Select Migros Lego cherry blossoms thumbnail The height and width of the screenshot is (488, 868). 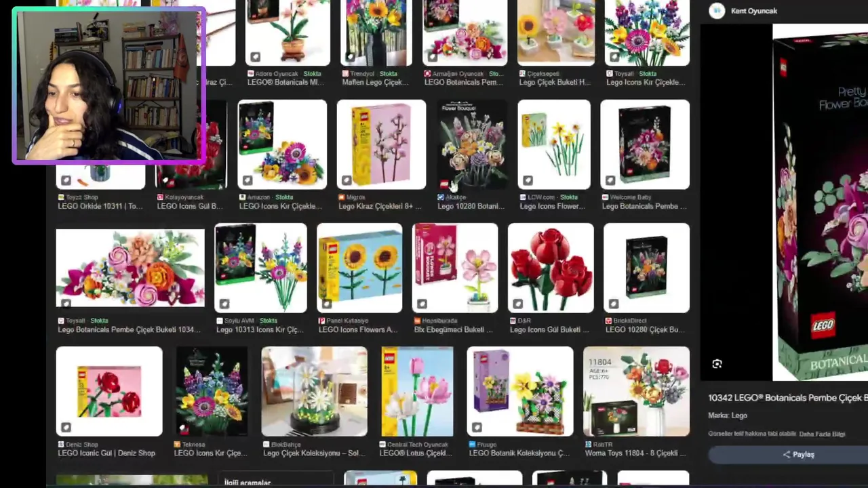click(381, 144)
